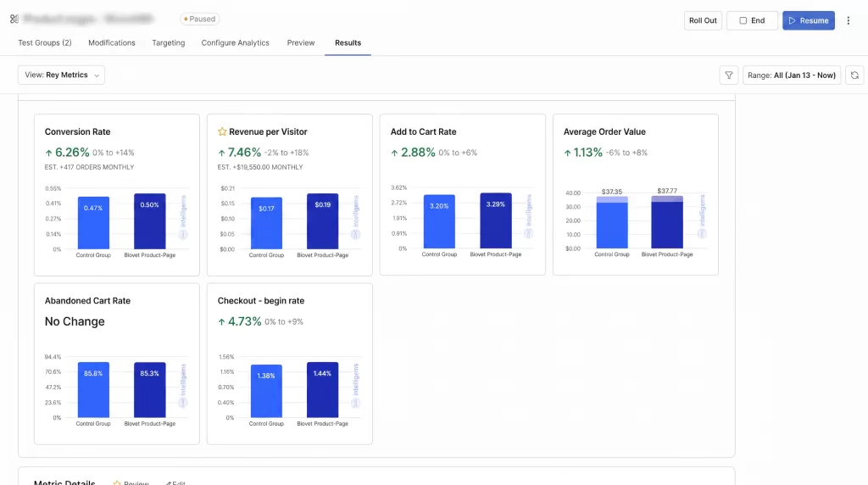
Task: Open the filter funnel icon
Action: coord(728,75)
